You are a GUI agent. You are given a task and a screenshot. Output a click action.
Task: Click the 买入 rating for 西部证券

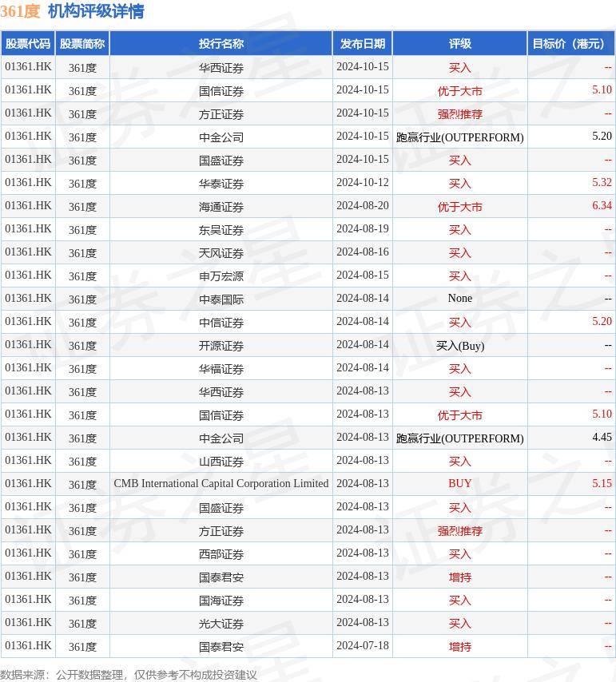[x=460, y=553]
